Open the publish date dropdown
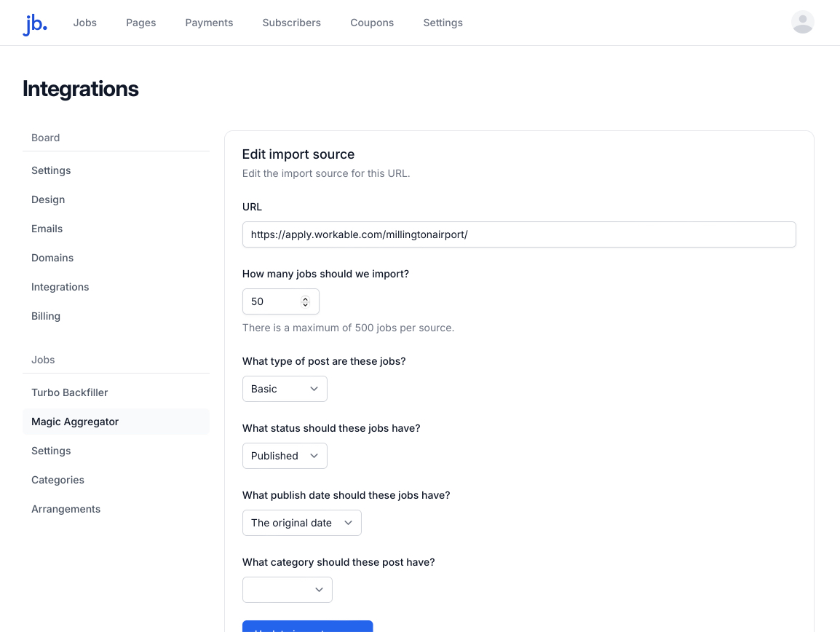This screenshot has width=840, height=632. 301,523
